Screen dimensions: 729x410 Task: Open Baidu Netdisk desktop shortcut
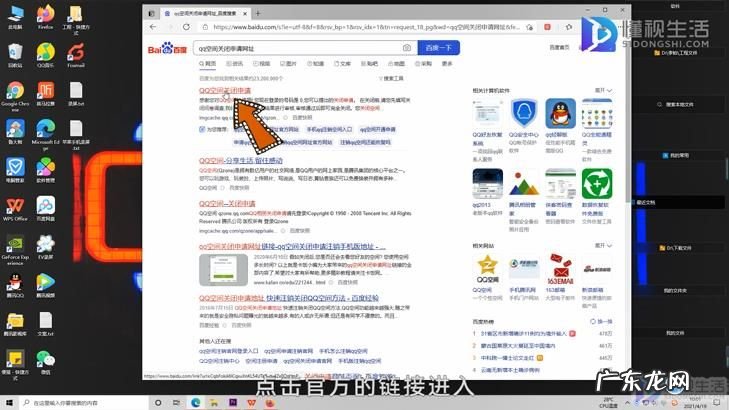(x=45, y=209)
